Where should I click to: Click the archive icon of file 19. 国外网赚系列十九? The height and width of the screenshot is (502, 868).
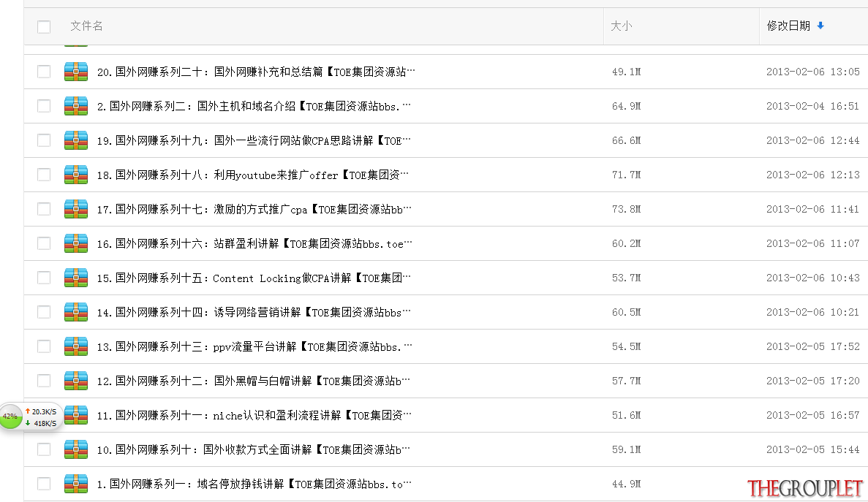pyautogui.click(x=76, y=140)
